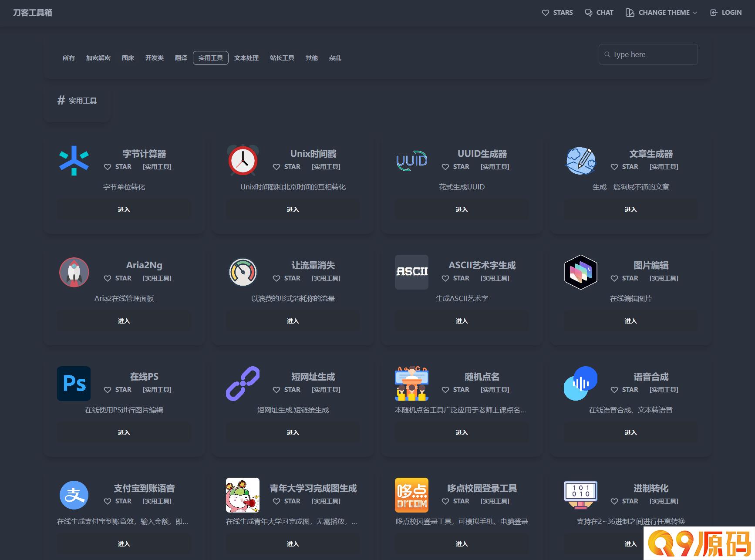Select the 文本处理 category tab

pos(246,58)
